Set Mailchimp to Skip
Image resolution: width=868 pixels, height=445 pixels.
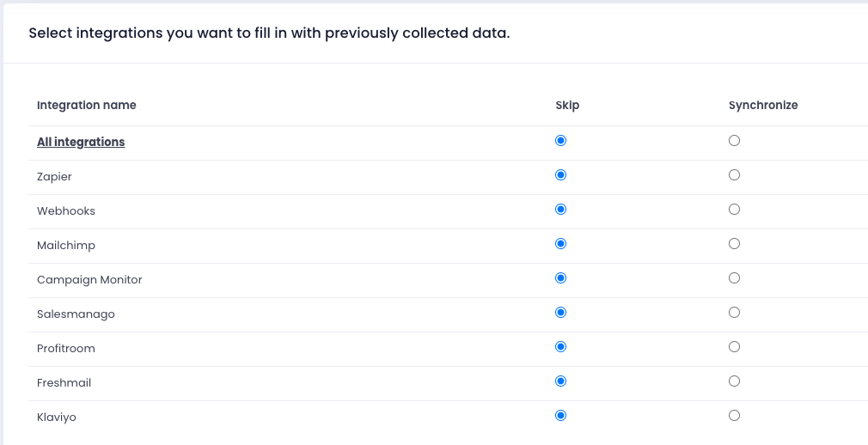[561, 243]
